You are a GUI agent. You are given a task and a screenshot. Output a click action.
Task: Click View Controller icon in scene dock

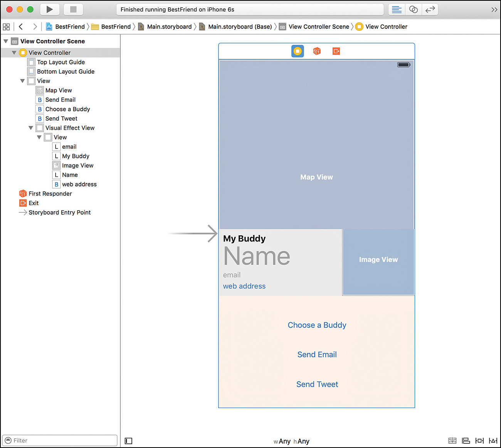click(x=298, y=51)
